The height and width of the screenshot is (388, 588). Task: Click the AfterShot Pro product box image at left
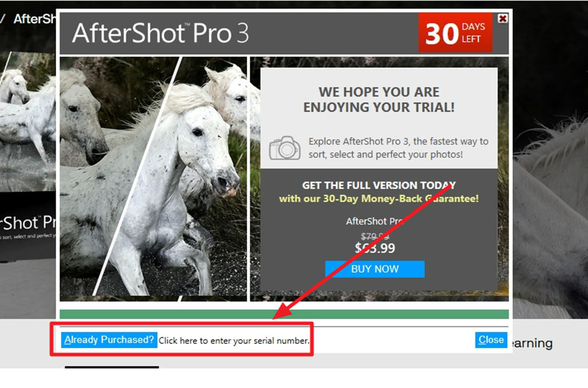click(x=27, y=228)
